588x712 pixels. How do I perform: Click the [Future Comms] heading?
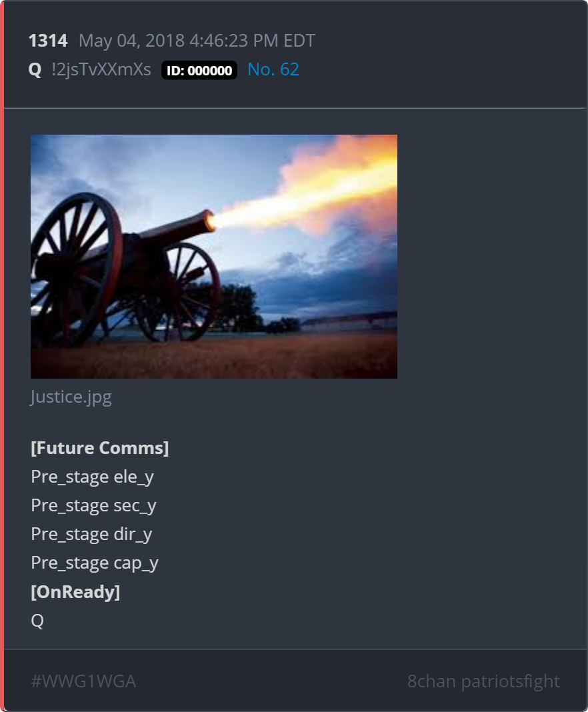[100, 448]
